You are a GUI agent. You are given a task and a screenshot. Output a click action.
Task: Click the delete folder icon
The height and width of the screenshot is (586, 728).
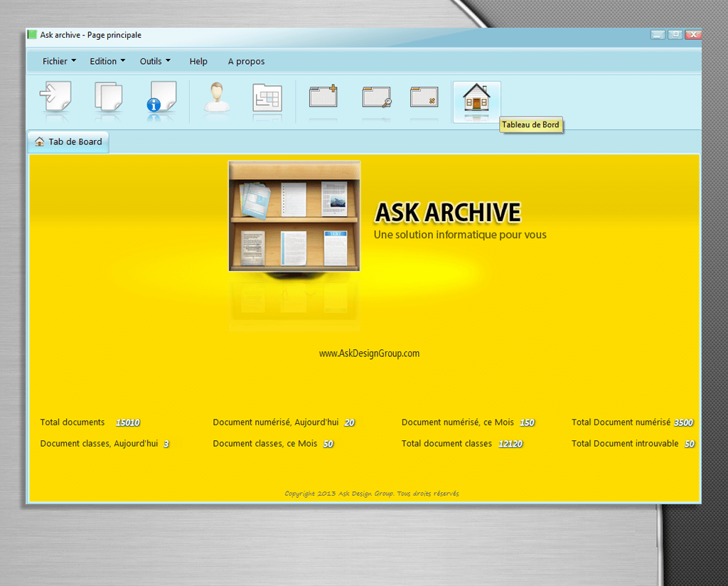click(424, 97)
